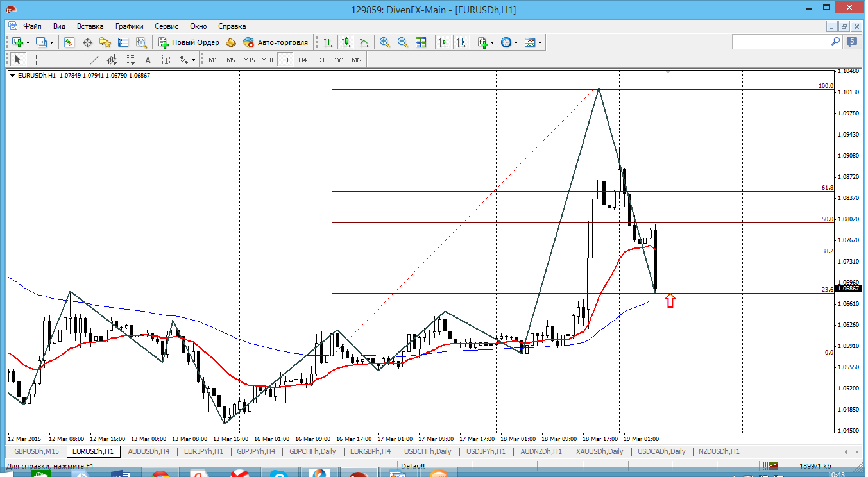Toggle the Авто-торговля button
Screen dimensions: 868x477
pos(276,42)
